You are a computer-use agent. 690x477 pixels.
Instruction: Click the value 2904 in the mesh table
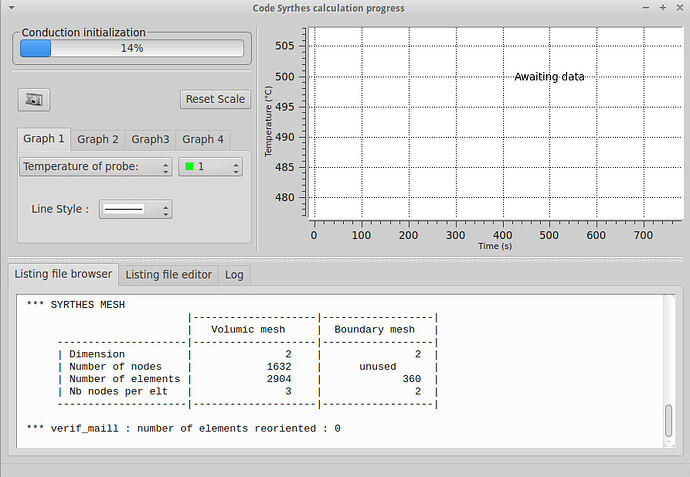[279, 379]
